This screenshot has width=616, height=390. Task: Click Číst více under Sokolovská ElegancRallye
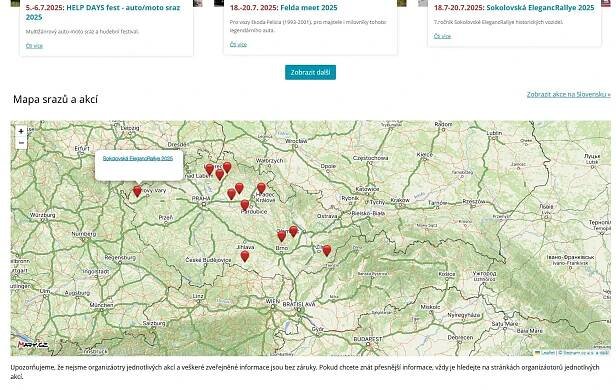[x=442, y=36]
